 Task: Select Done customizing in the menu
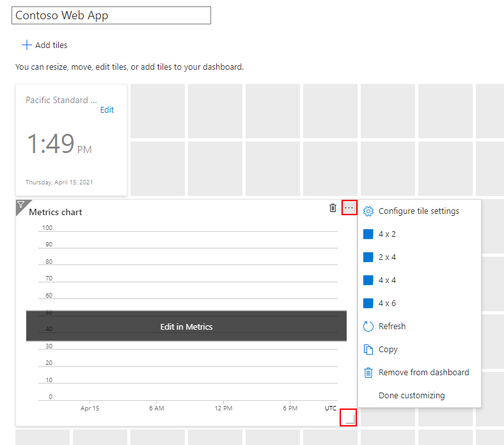[x=411, y=396]
